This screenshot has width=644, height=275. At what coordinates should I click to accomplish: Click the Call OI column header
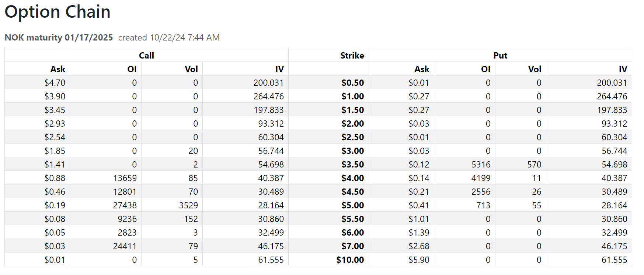[132, 69]
